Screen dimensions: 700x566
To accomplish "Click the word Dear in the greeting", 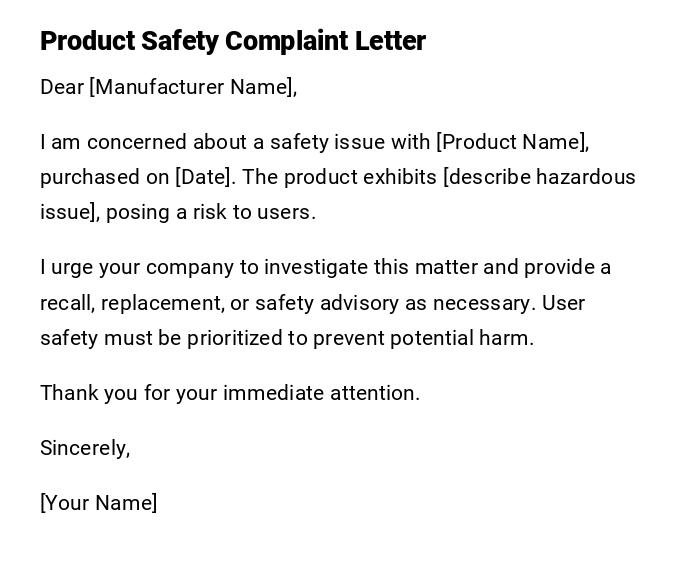I will point(61,87).
